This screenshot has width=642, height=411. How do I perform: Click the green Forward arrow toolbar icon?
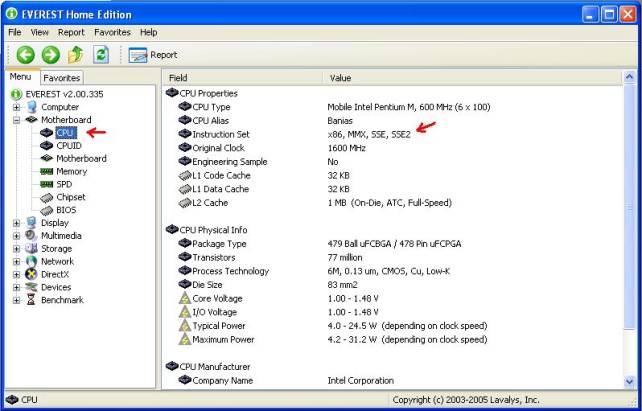[50, 55]
